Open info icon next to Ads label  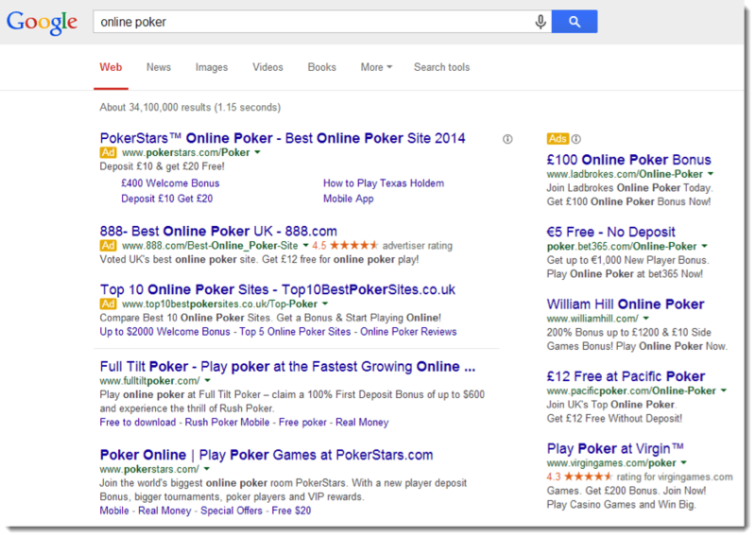pos(576,139)
